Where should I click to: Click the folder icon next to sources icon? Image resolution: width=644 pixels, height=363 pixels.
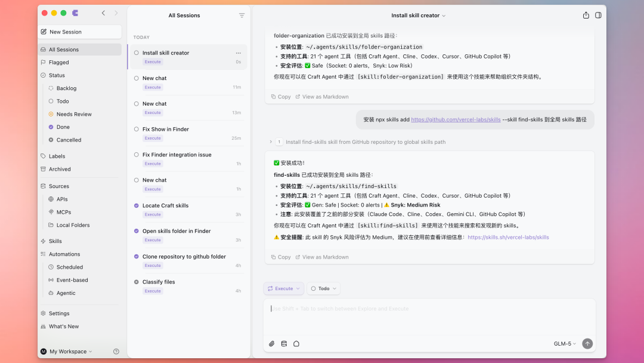(296, 344)
